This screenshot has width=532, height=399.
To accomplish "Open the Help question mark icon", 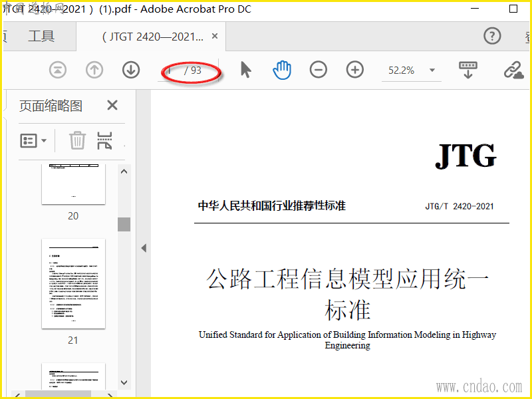I will point(492,36).
